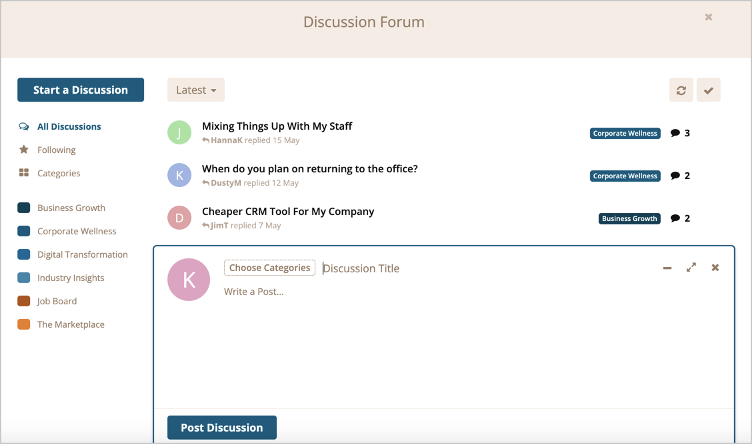Click the refresh discussions icon
This screenshot has width=752, height=444.
[681, 90]
